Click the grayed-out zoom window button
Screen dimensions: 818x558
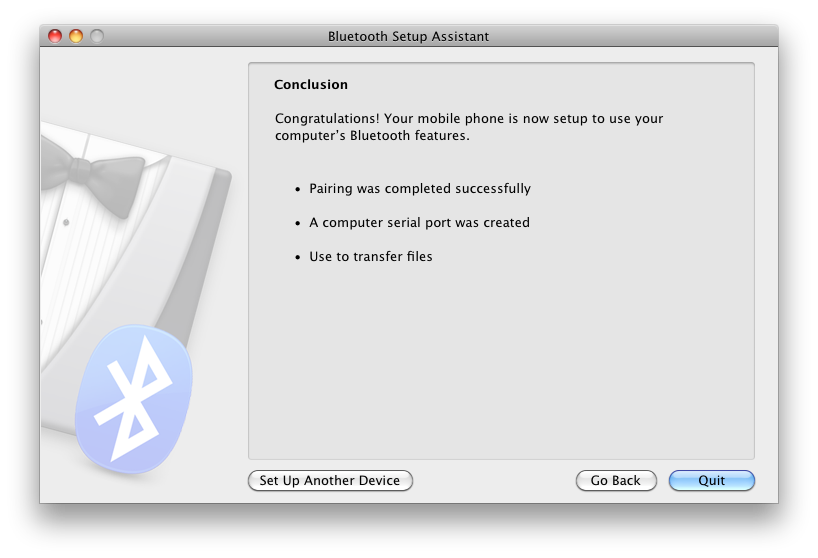point(97,36)
